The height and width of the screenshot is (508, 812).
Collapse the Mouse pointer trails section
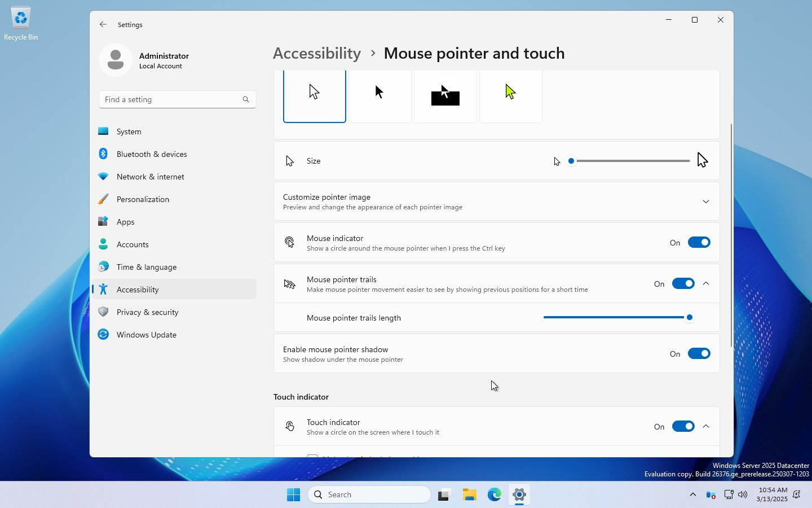coord(706,284)
